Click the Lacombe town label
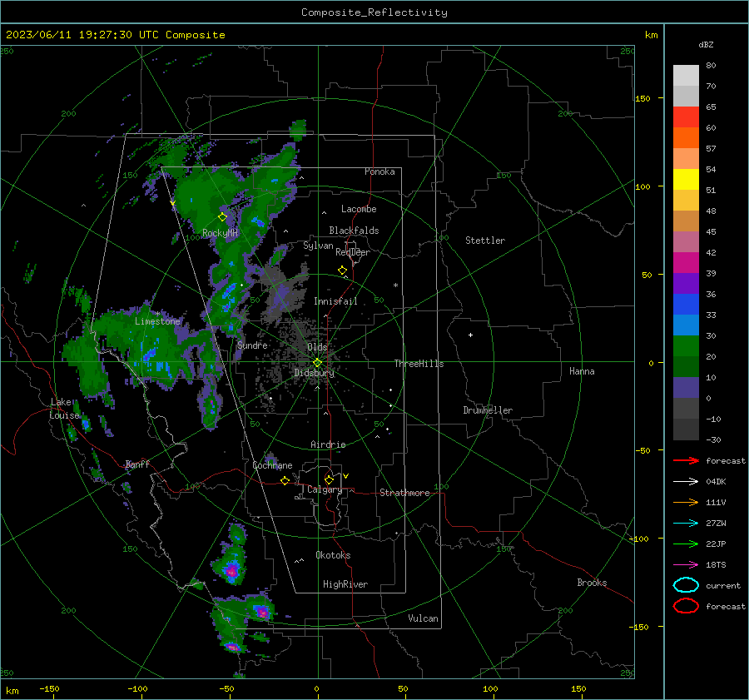Viewport: 749px width, 700px height. coord(359,209)
